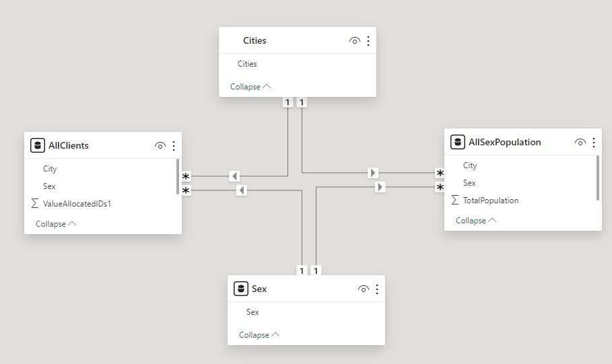The image size is (612, 364).
Task: Open more options for Cities table
Action: pos(368,40)
